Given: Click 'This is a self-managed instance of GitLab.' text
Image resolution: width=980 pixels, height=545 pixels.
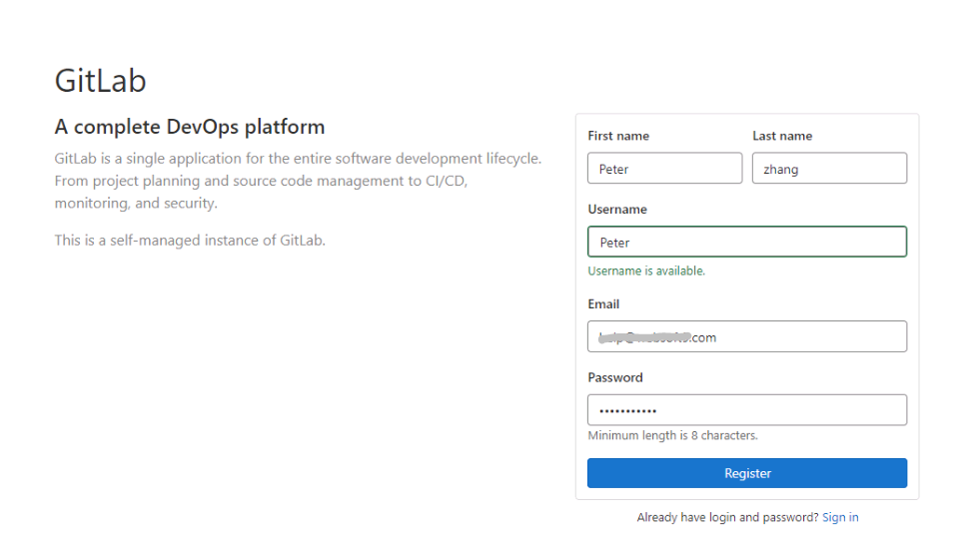Looking at the screenshot, I should (190, 241).
